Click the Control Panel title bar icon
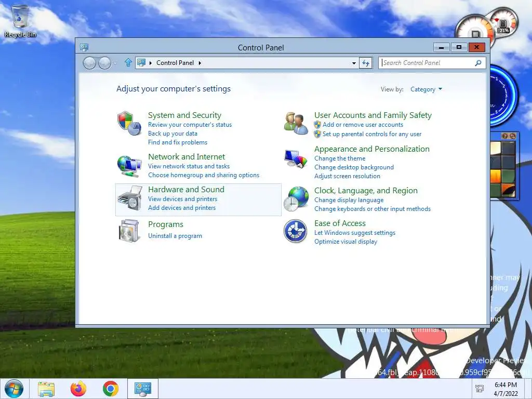The width and height of the screenshot is (532, 399). 84,47
